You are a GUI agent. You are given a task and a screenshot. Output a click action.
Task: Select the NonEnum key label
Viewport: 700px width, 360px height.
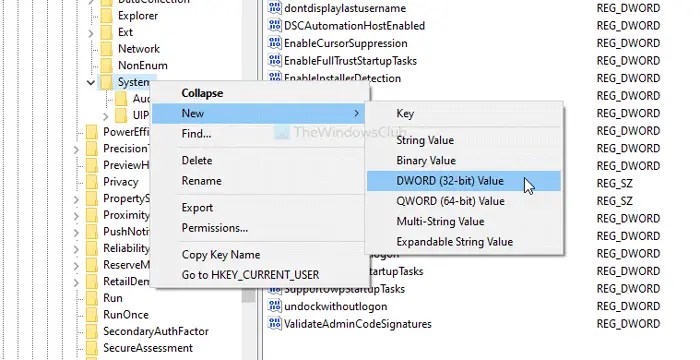pos(143,66)
